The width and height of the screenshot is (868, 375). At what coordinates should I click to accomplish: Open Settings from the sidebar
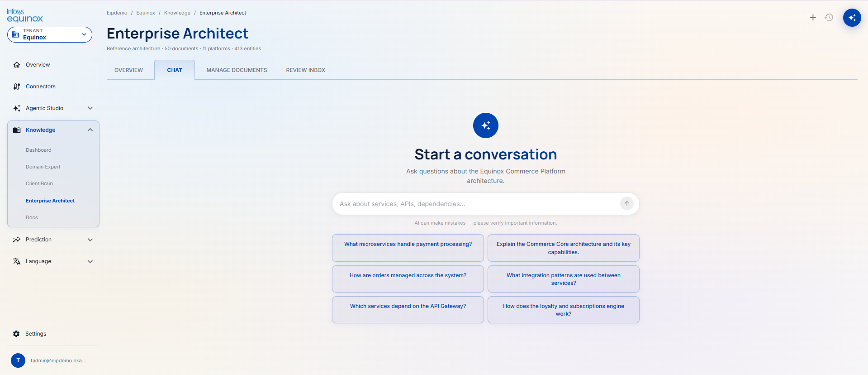coord(36,334)
